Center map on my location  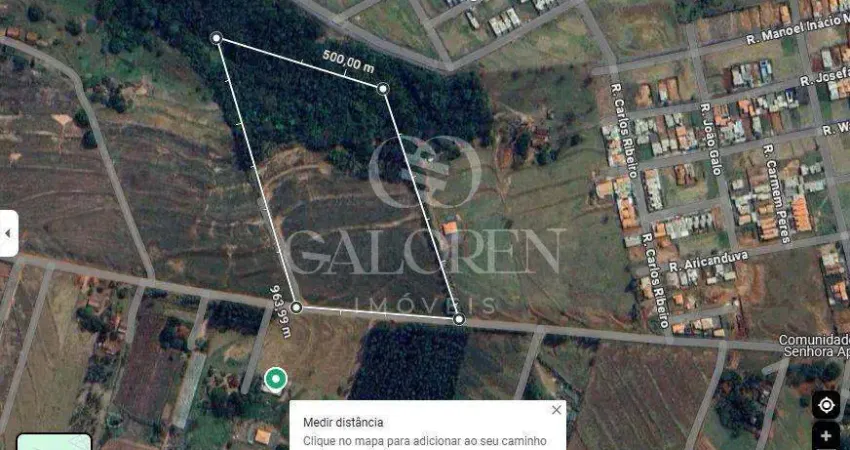pyautogui.click(x=826, y=405)
